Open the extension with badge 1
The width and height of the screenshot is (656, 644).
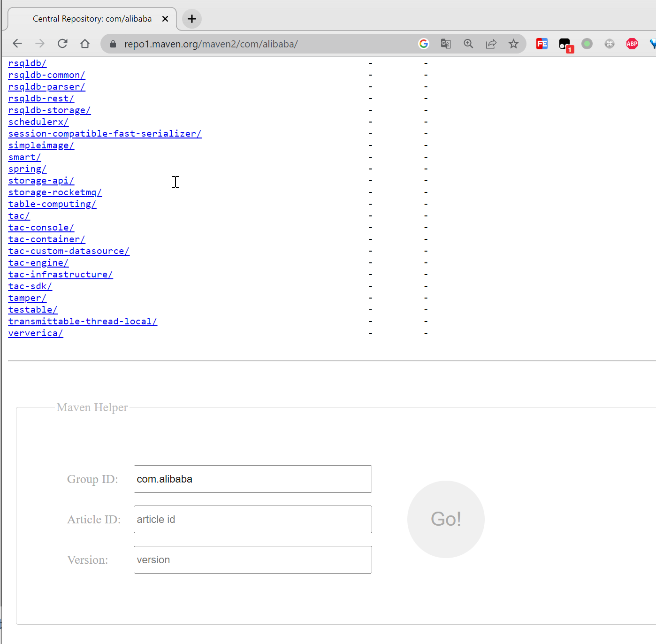pos(565,45)
